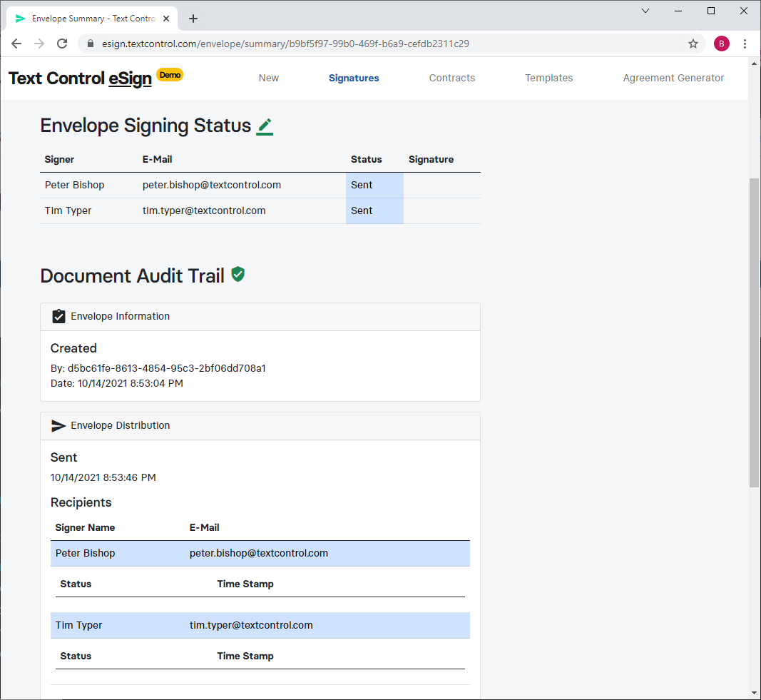Click tim.typer@textcontrol.com in Recipients list
This screenshot has width=761, height=700.
pyautogui.click(x=251, y=625)
